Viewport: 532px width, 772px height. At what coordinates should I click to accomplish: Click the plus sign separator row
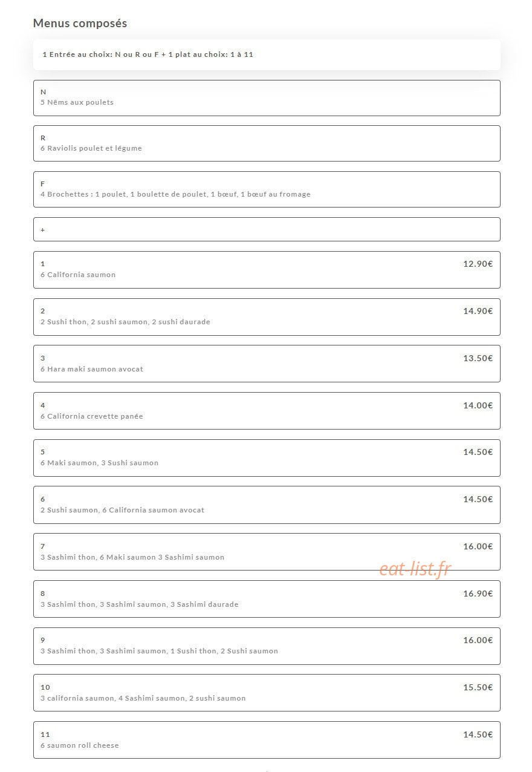(267, 229)
